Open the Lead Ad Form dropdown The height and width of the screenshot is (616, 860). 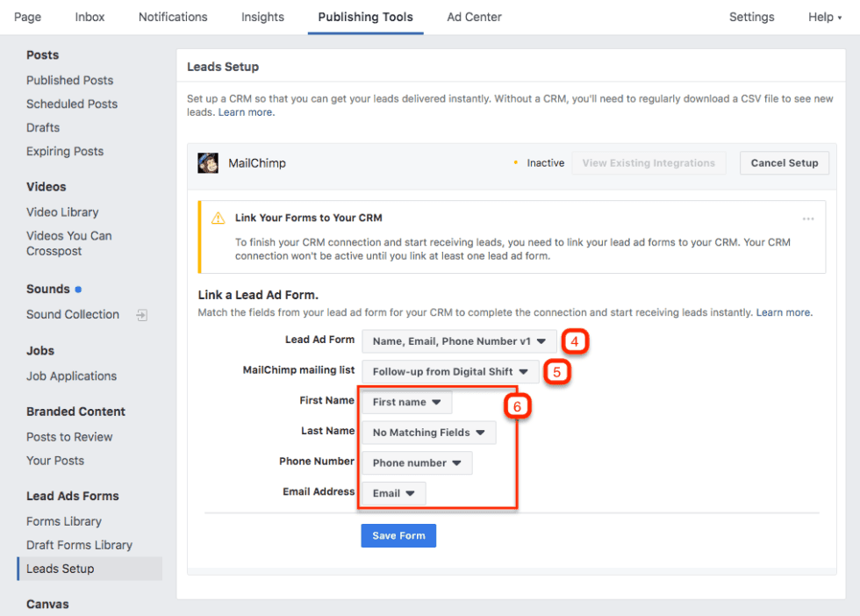[459, 341]
